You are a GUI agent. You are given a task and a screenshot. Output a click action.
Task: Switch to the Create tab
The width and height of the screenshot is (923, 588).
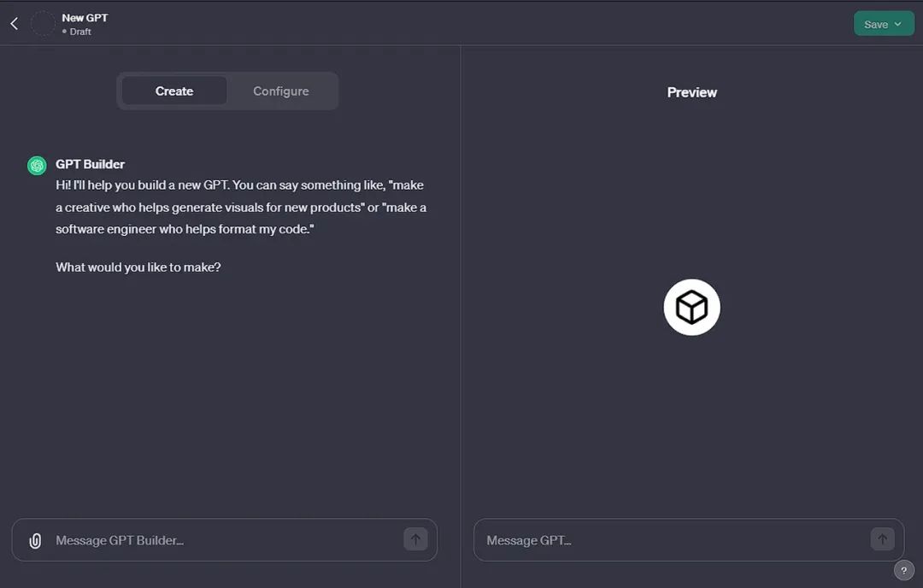pos(174,91)
